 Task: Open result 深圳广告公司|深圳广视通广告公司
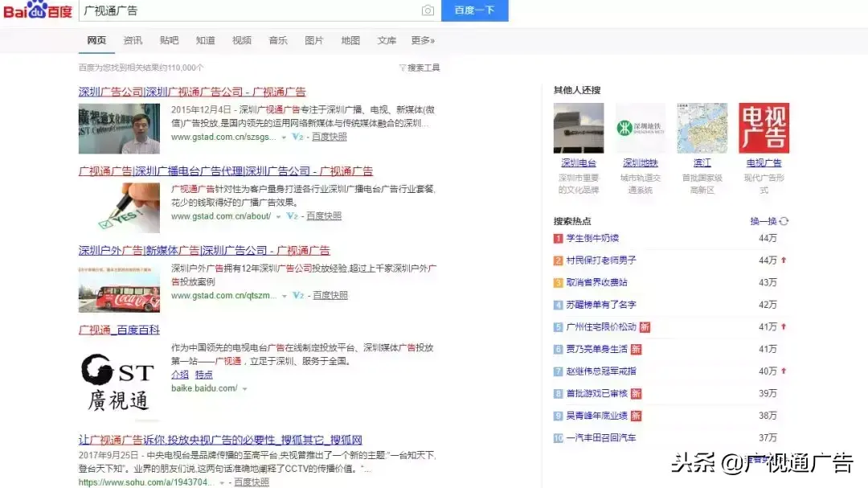pyautogui.click(x=192, y=92)
